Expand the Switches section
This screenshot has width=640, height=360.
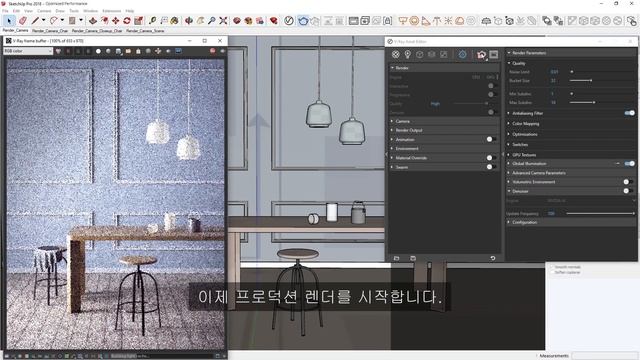[x=571, y=144]
